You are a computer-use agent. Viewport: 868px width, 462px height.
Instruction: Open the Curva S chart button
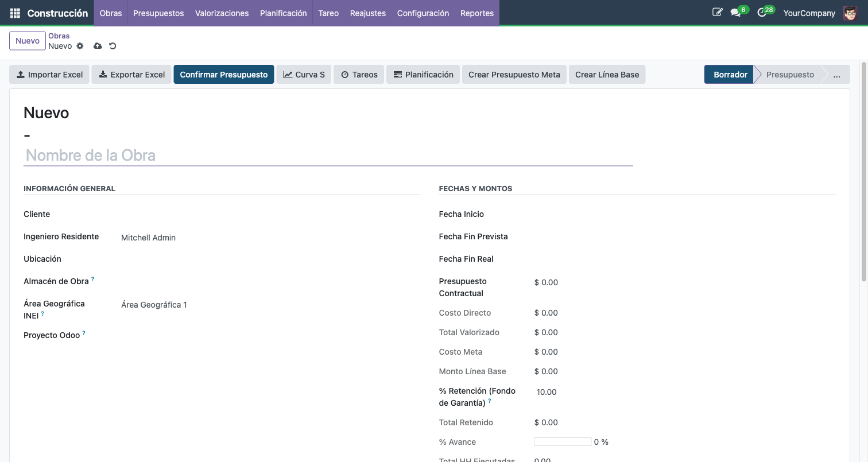(304, 75)
